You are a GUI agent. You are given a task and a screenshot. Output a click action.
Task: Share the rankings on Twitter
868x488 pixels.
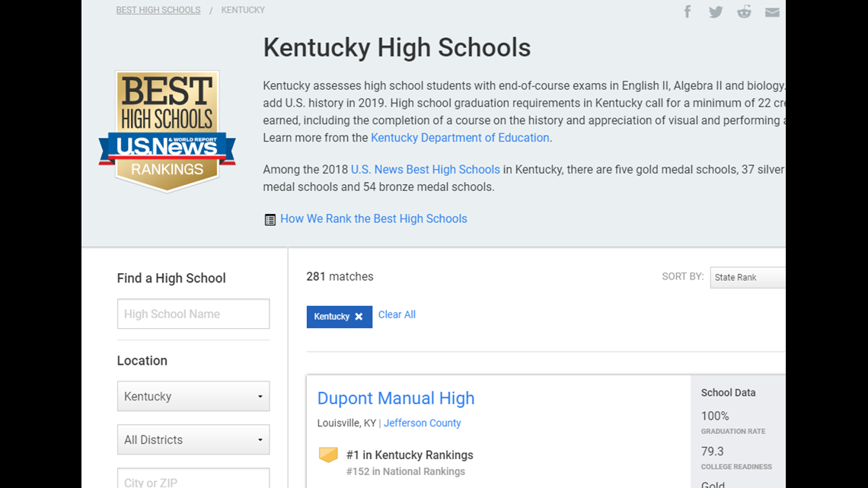pyautogui.click(x=716, y=11)
